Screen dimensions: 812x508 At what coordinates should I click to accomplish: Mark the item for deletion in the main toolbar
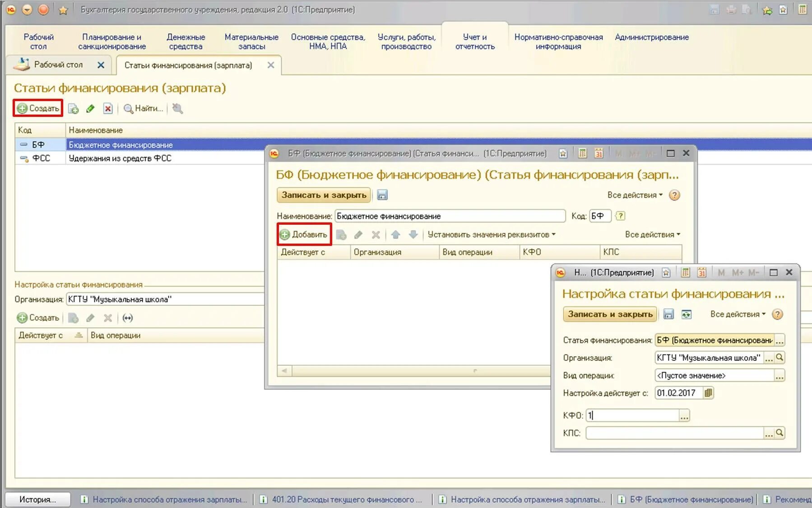coord(108,109)
